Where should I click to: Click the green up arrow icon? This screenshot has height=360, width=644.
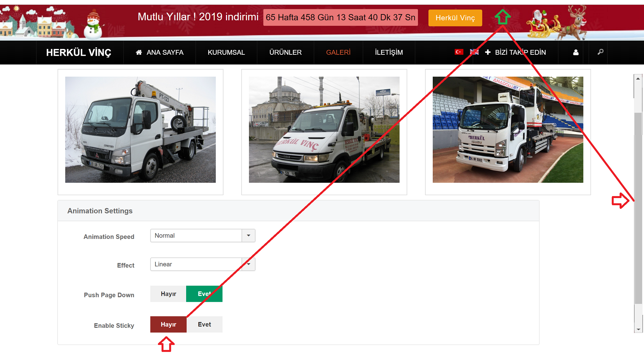pyautogui.click(x=502, y=17)
